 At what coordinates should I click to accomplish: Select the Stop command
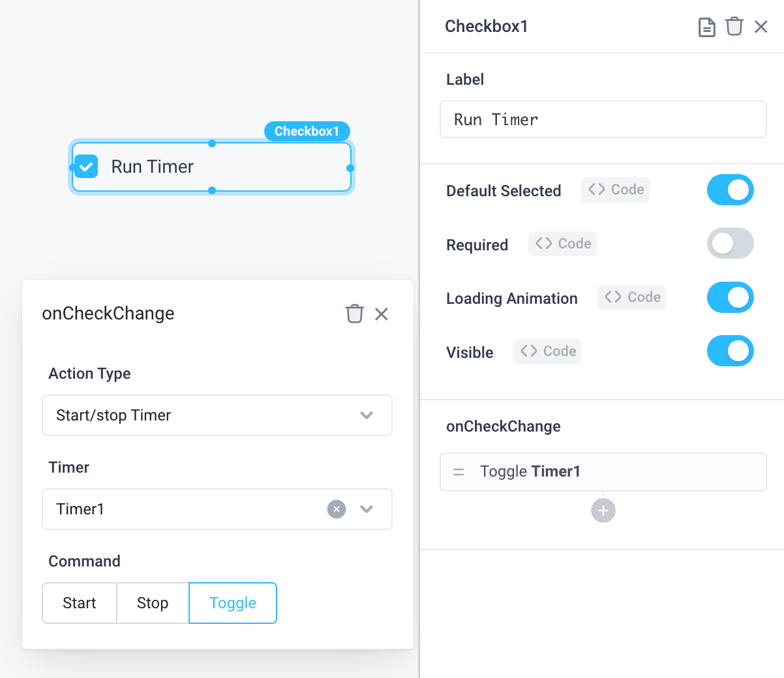click(x=152, y=603)
